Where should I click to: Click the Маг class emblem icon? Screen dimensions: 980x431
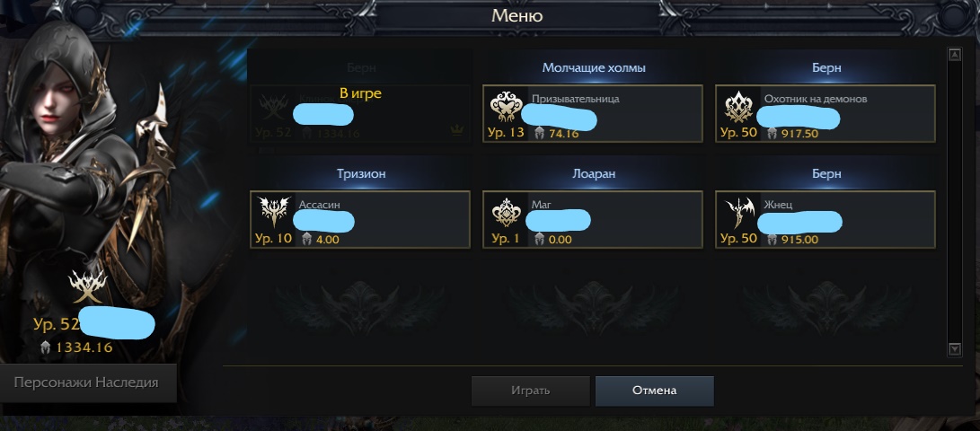[506, 213]
